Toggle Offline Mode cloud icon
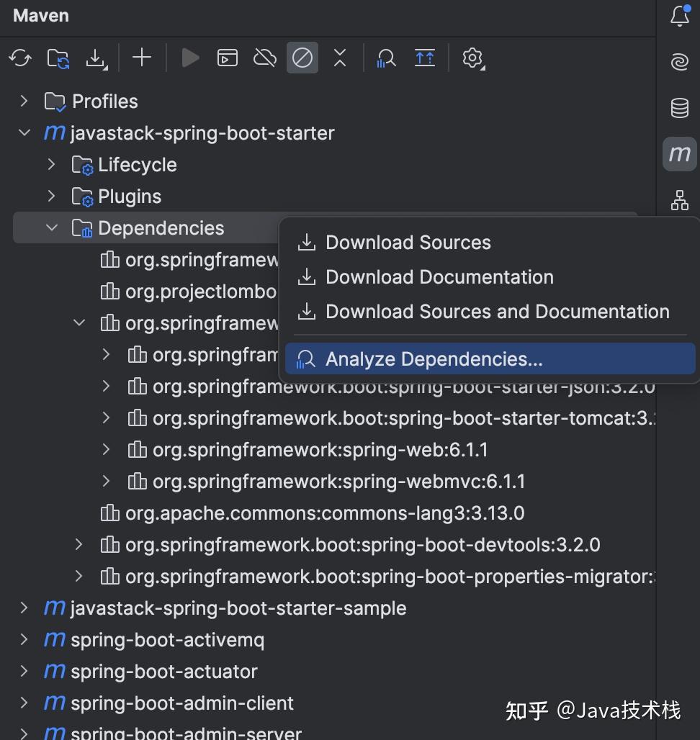 tap(265, 58)
